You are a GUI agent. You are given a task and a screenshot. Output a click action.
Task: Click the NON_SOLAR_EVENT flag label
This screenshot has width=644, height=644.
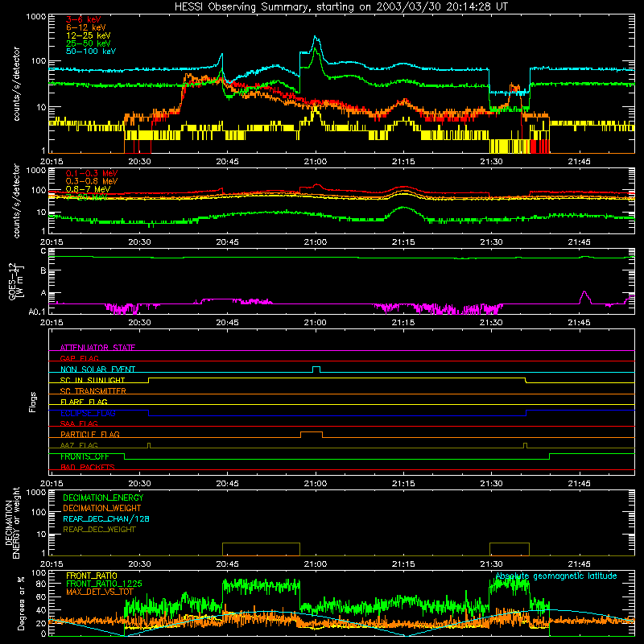pyautogui.click(x=97, y=369)
